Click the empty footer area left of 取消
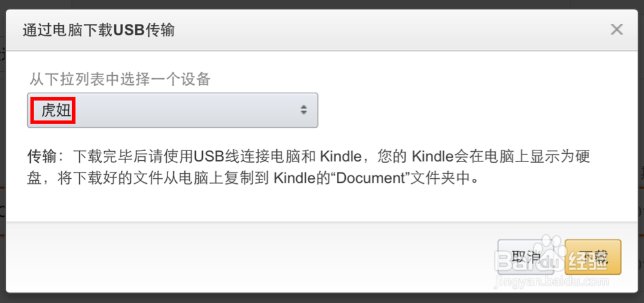The height and width of the screenshot is (303, 644). point(258,257)
